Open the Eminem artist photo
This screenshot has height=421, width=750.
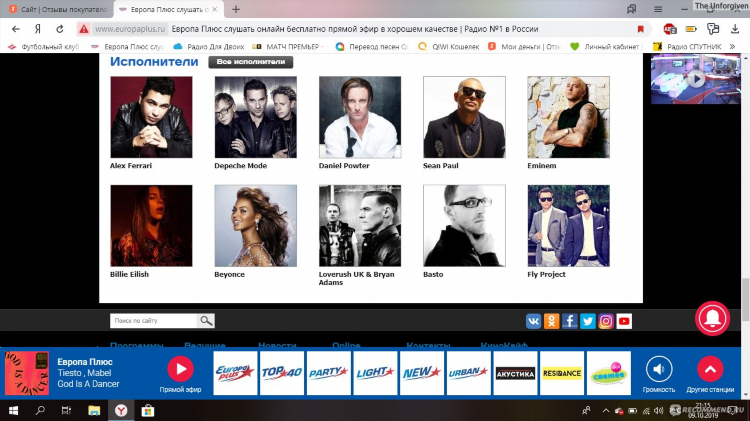[x=568, y=117]
